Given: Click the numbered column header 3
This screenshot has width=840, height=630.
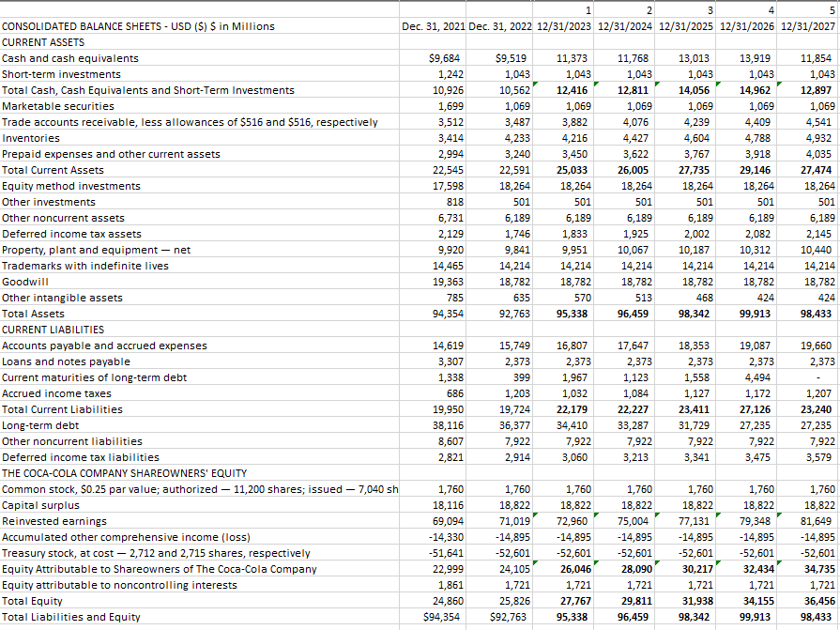Looking at the screenshot, I should [x=685, y=10].
